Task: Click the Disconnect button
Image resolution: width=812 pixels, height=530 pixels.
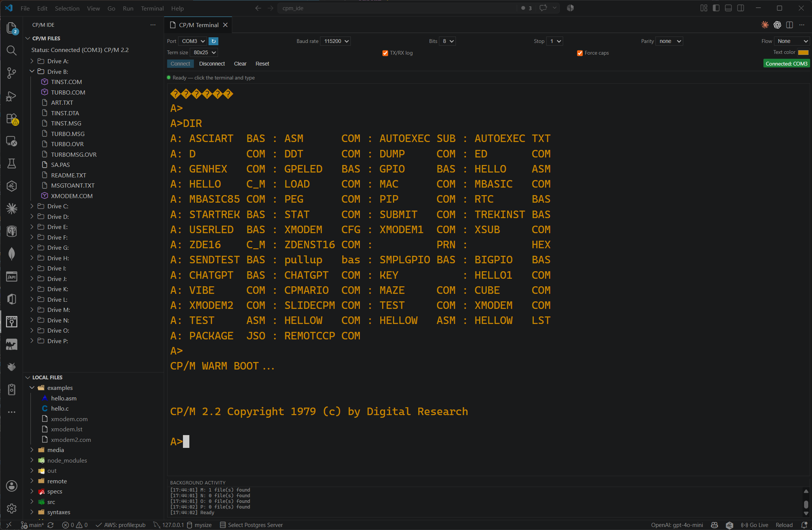Action: pyautogui.click(x=212, y=64)
